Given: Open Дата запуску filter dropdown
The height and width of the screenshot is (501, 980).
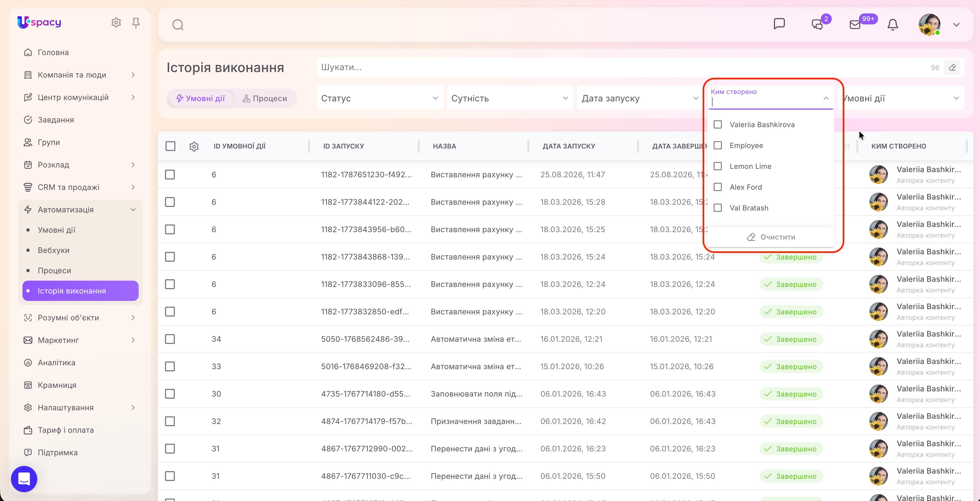Looking at the screenshot, I should pyautogui.click(x=640, y=98).
